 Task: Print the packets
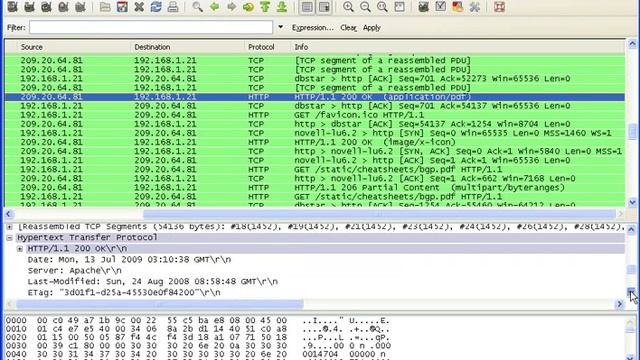point(173,7)
